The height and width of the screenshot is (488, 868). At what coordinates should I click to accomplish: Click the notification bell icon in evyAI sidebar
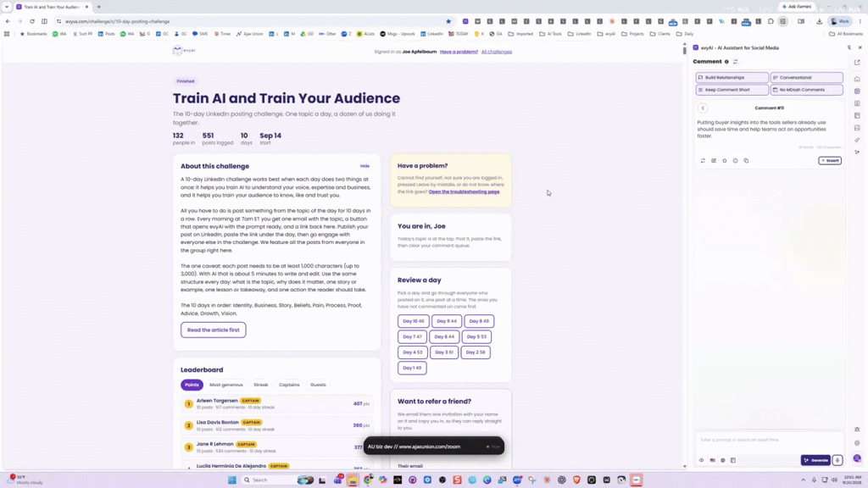[x=857, y=430]
